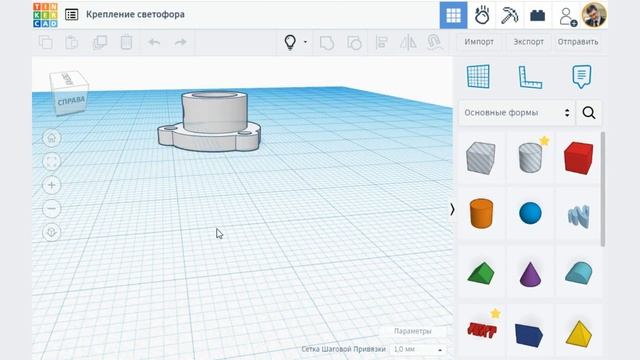
Task: Click the Ungroup shapes icon
Action: pyautogui.click(x=354, y=42)
